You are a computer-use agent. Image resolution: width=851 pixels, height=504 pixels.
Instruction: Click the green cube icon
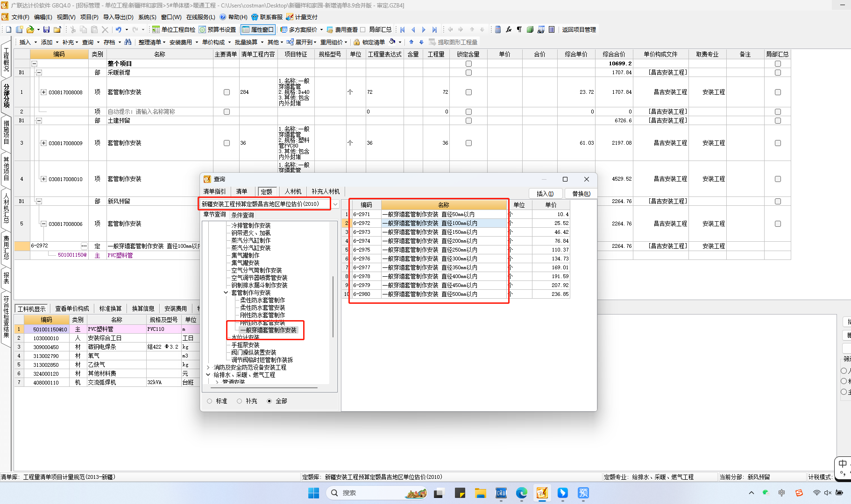[530, 29]
